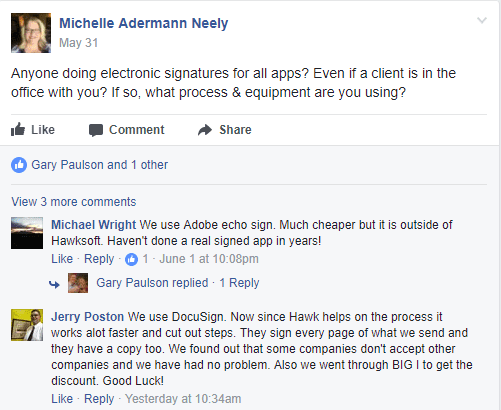Click the thumbs-up Like icon under the post
This screenshot has width=501, height=410.
pos(18,129)
